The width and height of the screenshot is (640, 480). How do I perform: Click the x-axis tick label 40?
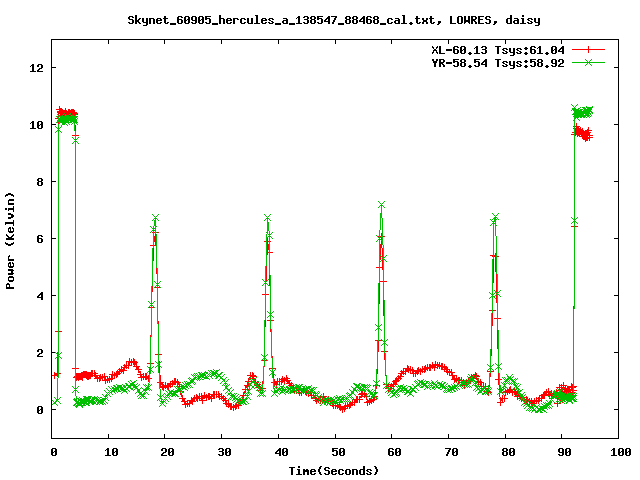281,452
